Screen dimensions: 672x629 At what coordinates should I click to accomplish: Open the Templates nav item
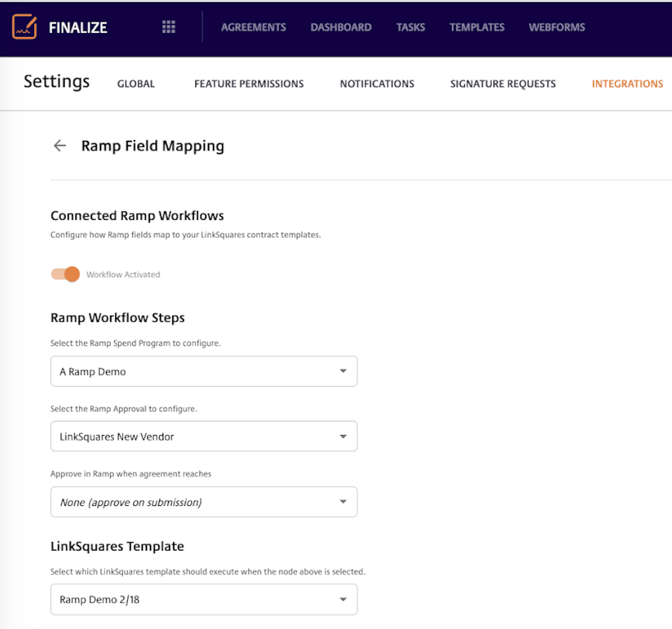[x=477, y=27]
